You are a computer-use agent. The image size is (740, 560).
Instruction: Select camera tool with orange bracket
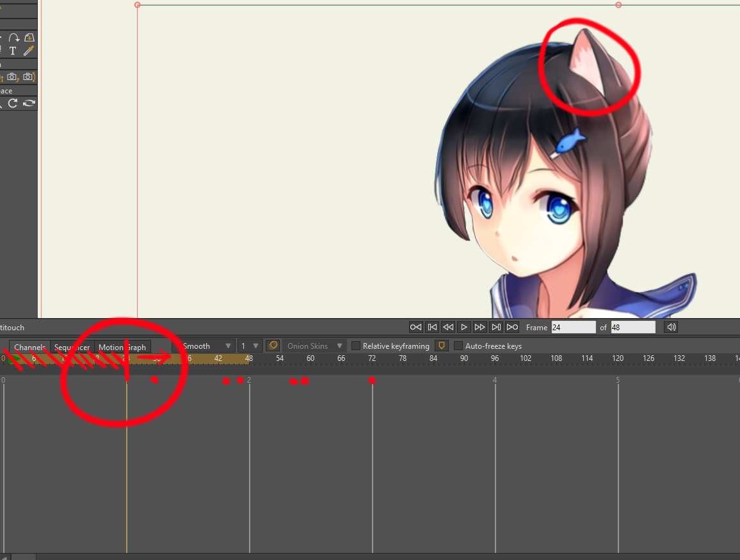pos(29,76)
